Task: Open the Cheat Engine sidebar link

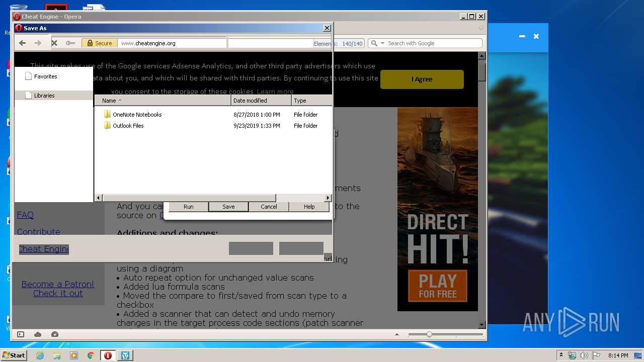Action: (x=44, y=249)
